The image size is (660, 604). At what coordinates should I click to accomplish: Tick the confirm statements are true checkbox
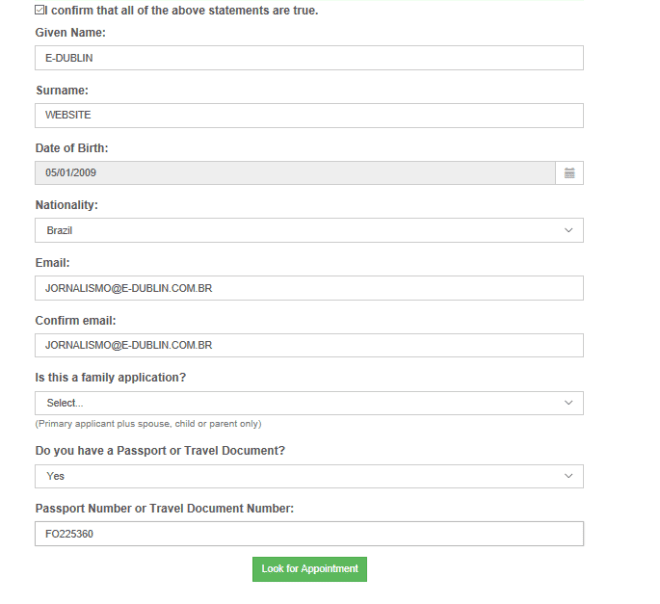click(x=40, y=10)
